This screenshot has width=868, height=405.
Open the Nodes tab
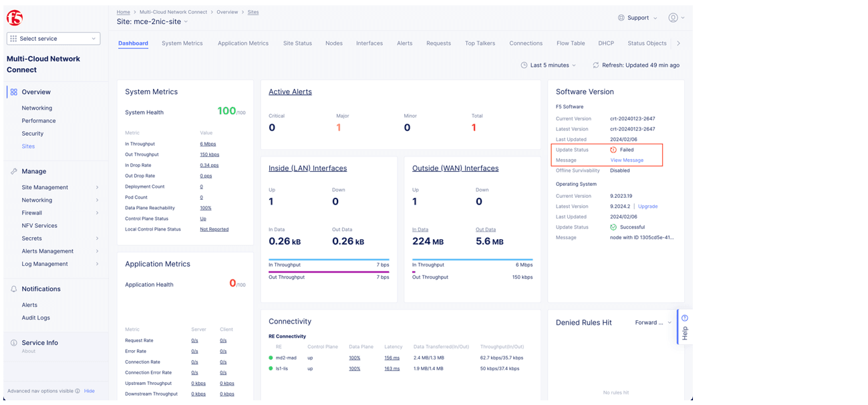334,43
